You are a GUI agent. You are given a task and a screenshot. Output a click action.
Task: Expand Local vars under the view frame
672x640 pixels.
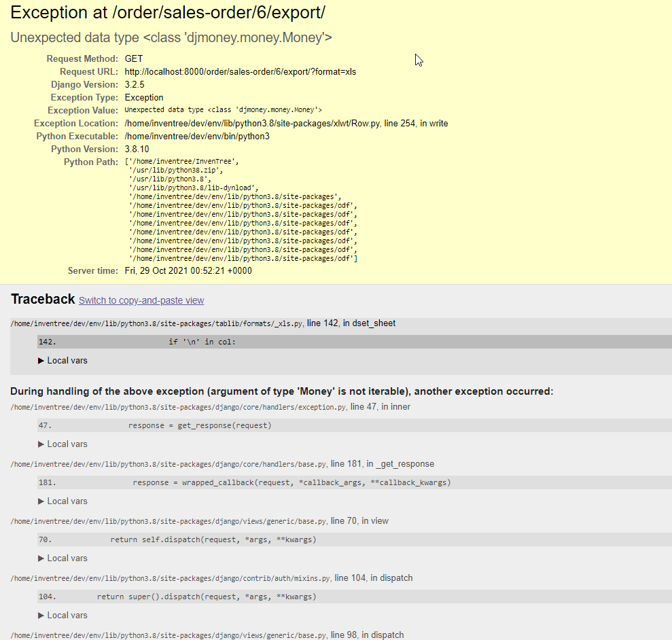point(63,558)
